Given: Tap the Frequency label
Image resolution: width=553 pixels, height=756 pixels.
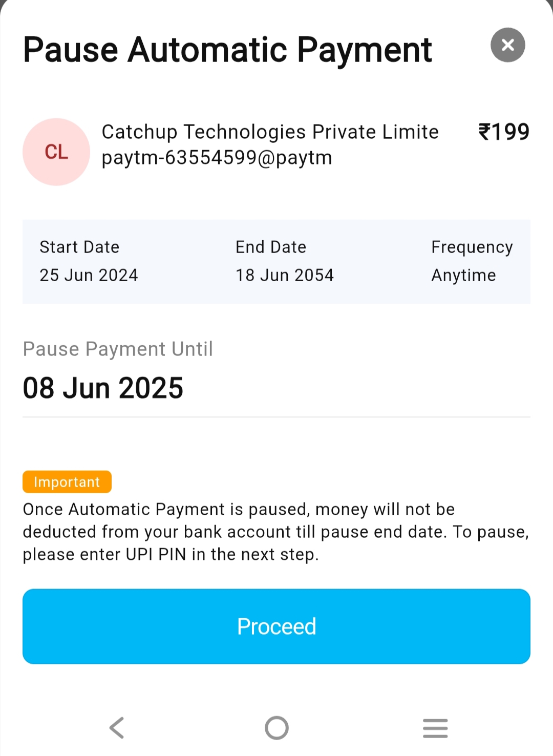Looking at the screenshot, I should [472, 247].
